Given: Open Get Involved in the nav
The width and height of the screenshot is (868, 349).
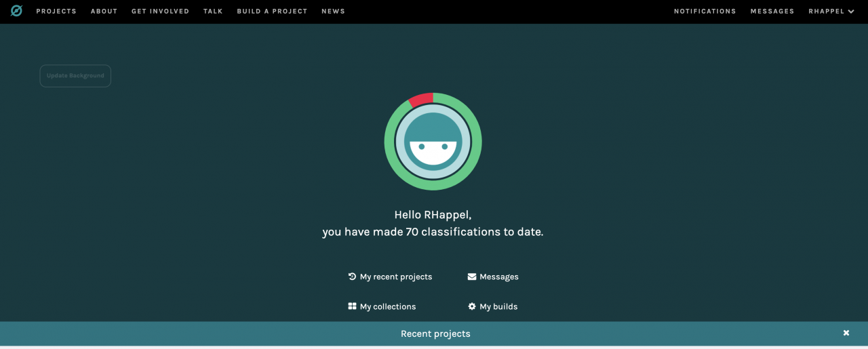Looking at the screenshot, I should point(160,12).
